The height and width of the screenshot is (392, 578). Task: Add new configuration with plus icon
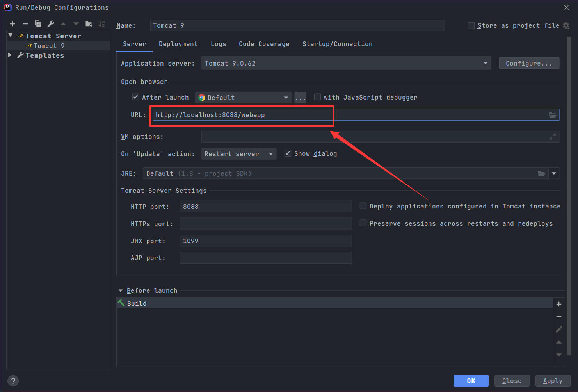coord(12,24)
